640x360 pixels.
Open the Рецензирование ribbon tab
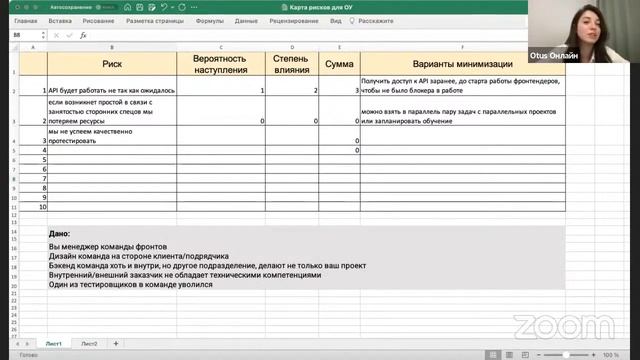coord(294,21)
